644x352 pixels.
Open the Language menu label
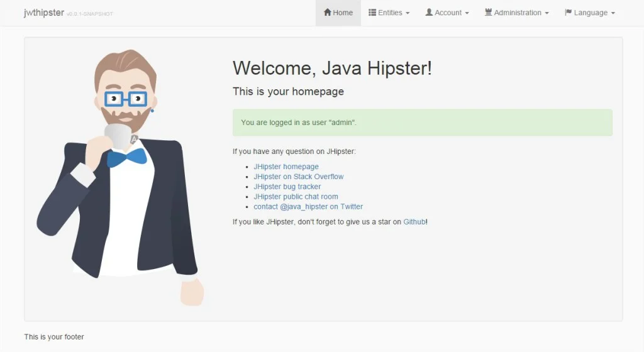(591, 13)
